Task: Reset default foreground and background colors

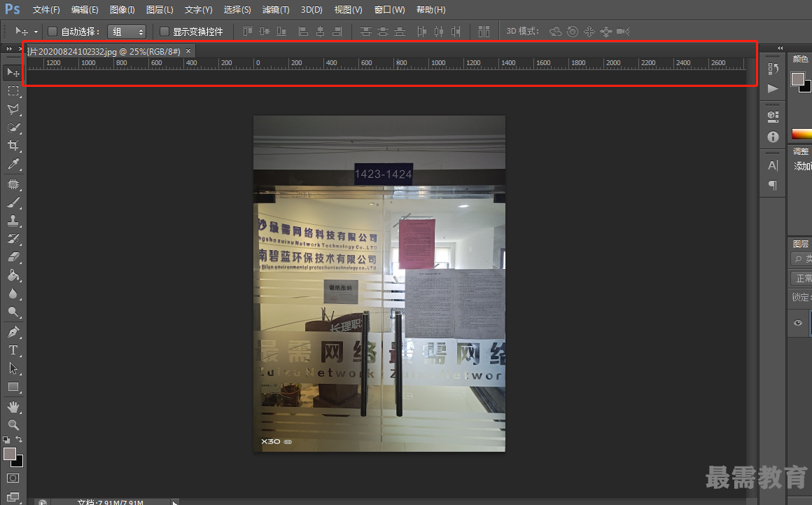Action: 6,440
